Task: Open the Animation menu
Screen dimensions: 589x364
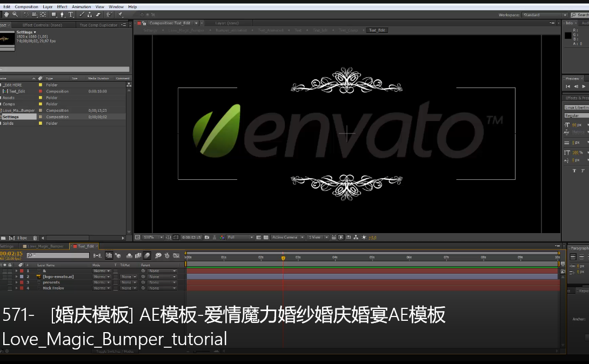Action: 81,7
